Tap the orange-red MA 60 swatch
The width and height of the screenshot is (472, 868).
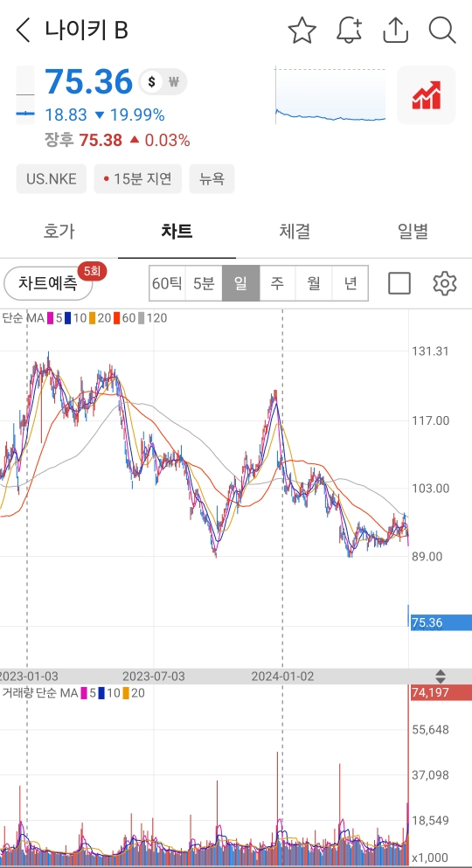click(x=117, y=318)
